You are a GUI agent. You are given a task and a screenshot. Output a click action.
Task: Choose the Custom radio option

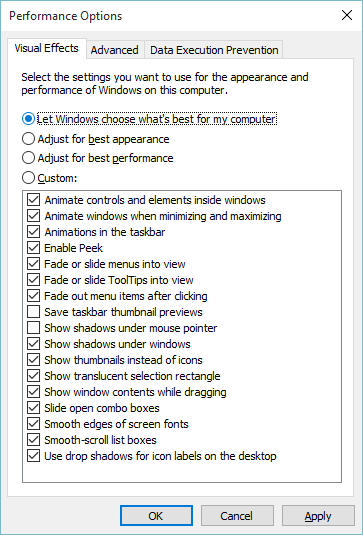click(28, 178)
